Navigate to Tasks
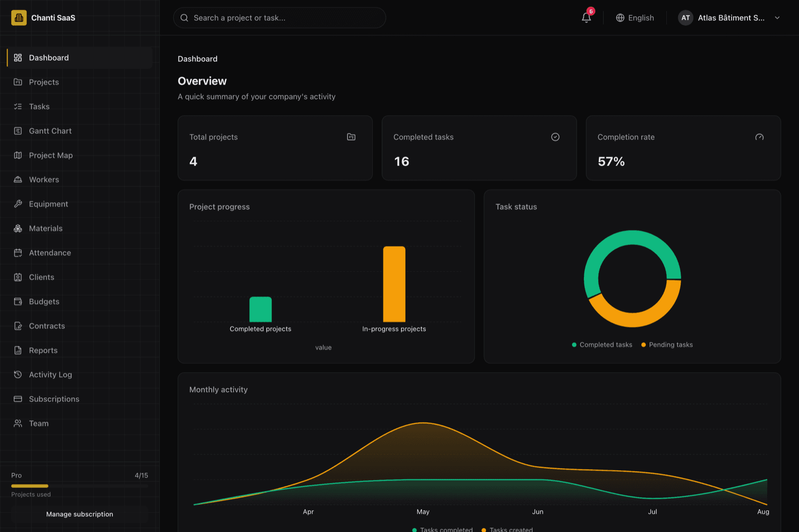The width and height of the screenshot is (799, 532). pyautogui.click(x=80, y=107)
